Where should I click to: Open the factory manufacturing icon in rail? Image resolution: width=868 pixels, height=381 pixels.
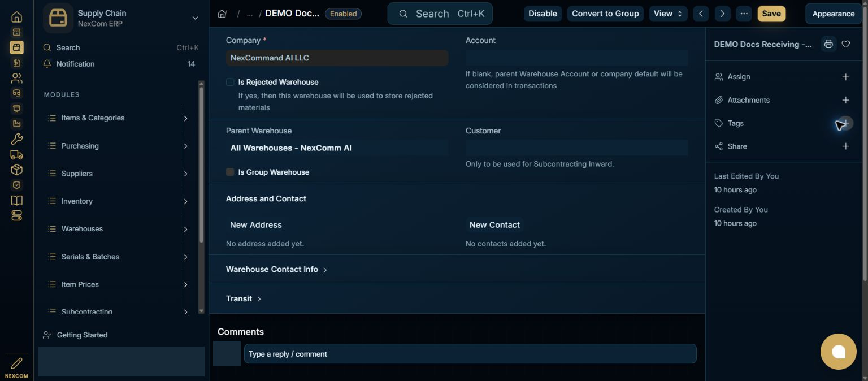pos(16,124)
